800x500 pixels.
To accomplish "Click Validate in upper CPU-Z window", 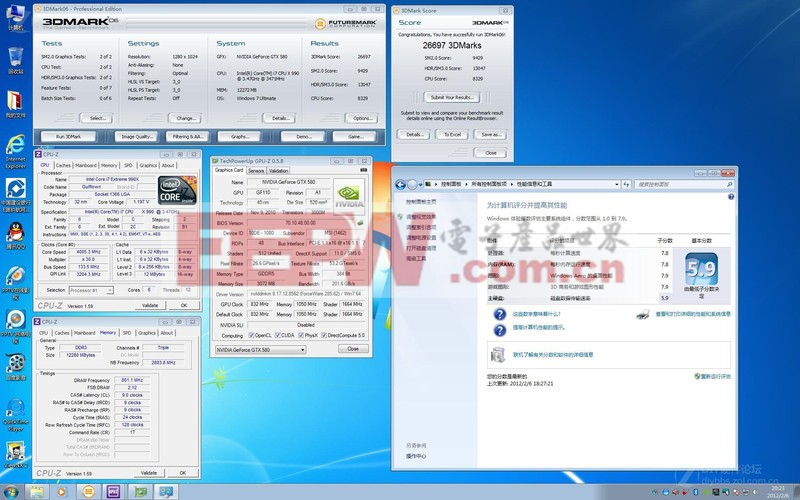I will [150, 305].
